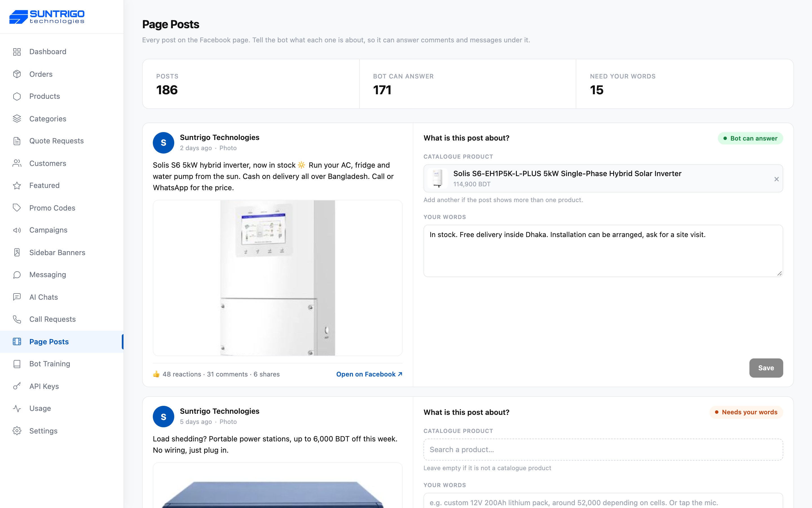Click the Featured star icon
812x508 pixels.
point(17,185)
